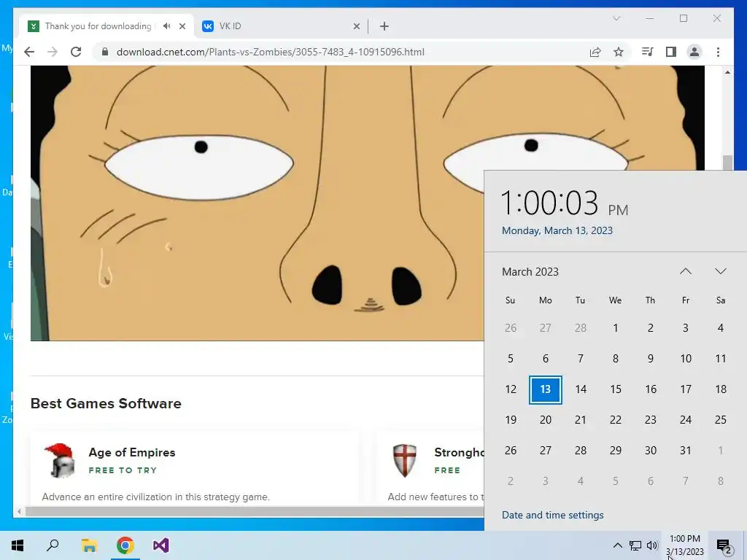The image size is (747, 560).
Task: Click the horizontal scrollbar at page bottom
Action: pyautogui.click(x=255, y=511)
